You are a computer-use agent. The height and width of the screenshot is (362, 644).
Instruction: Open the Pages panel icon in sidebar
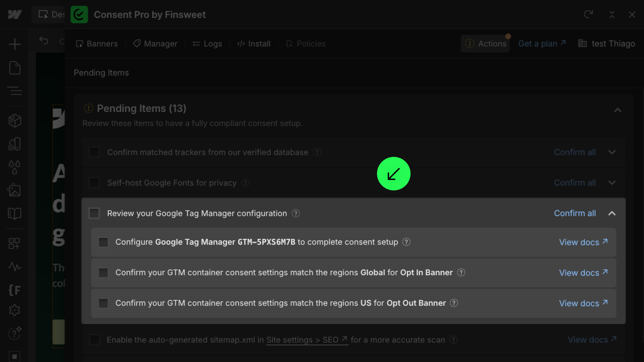click(x=14, y=68)
